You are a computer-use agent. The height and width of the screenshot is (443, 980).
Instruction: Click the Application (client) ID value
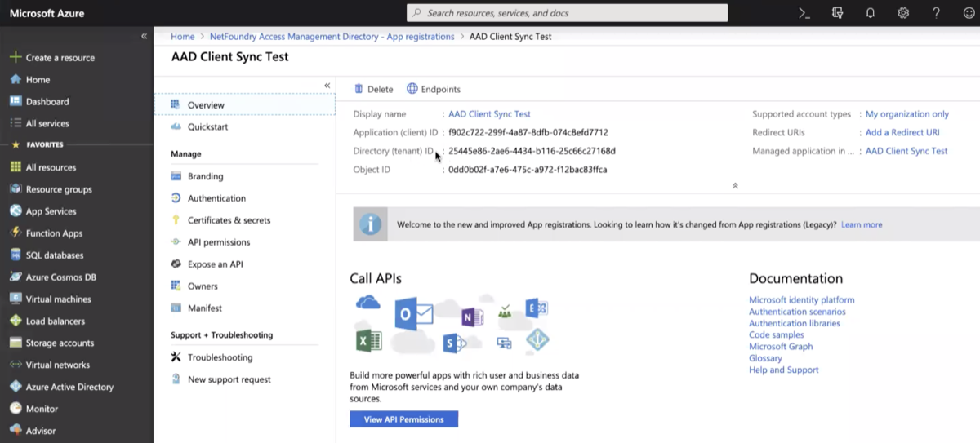[x=528, y=132]
